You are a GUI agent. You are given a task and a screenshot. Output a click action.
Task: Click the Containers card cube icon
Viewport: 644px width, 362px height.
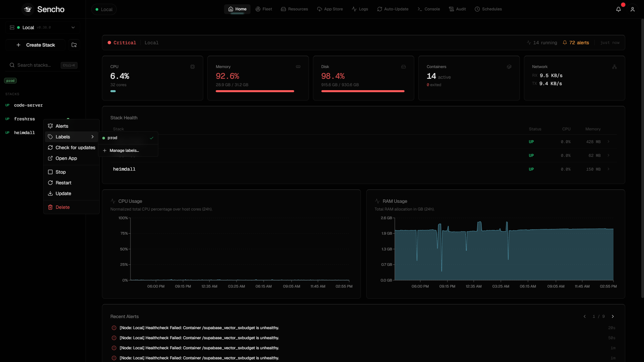pyautogui.click(x=509, y=67)
